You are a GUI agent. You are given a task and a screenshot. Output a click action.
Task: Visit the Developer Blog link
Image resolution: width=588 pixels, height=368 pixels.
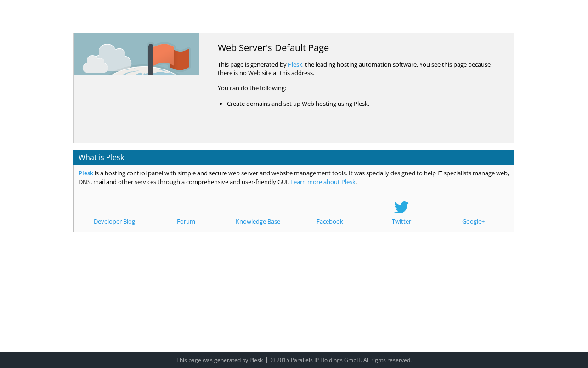[x=114, y=221]
